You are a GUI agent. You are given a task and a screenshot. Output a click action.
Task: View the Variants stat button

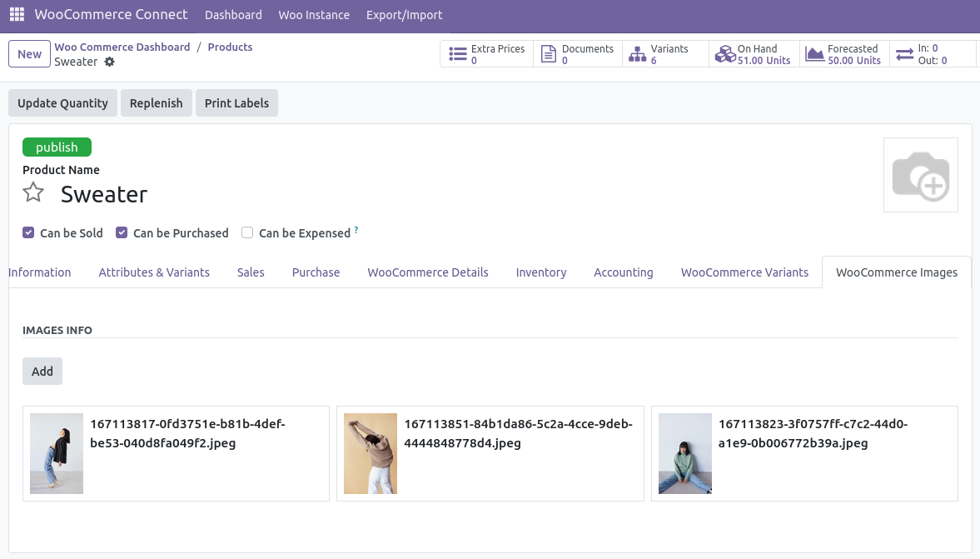pyautogui.click(x=659, y=54)
